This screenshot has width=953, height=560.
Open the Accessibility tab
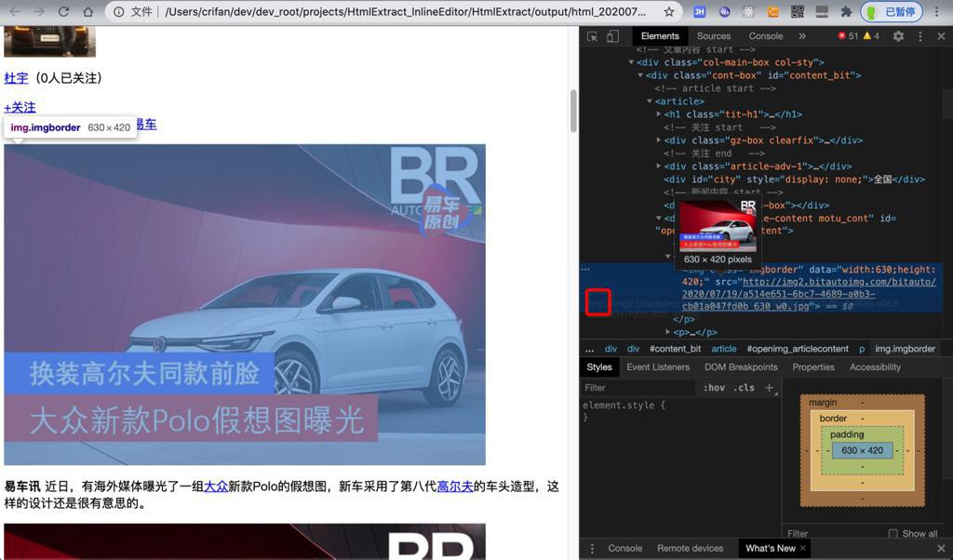pos(875,367)
